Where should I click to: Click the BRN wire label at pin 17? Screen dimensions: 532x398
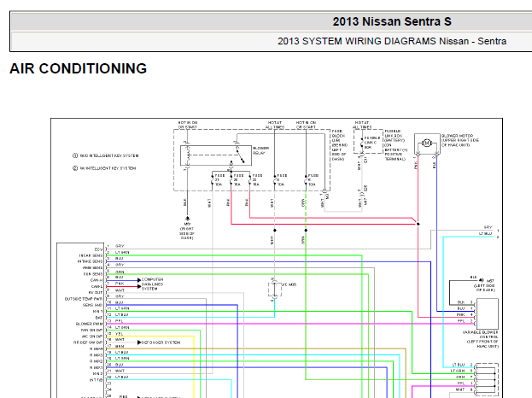point(120,347)
